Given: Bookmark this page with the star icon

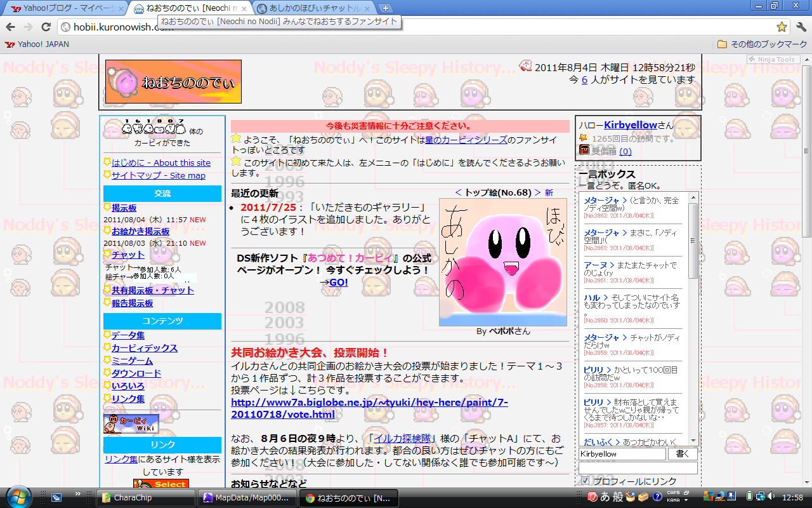Looking at the screenshot, I should click(782, 27).
